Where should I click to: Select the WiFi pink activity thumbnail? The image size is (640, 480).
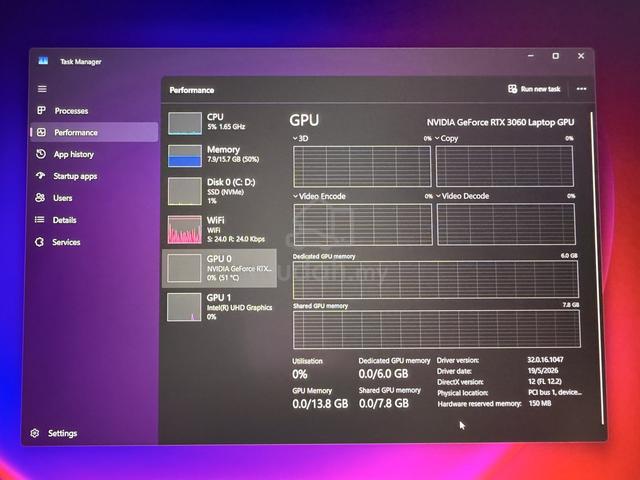pos(185,229)
